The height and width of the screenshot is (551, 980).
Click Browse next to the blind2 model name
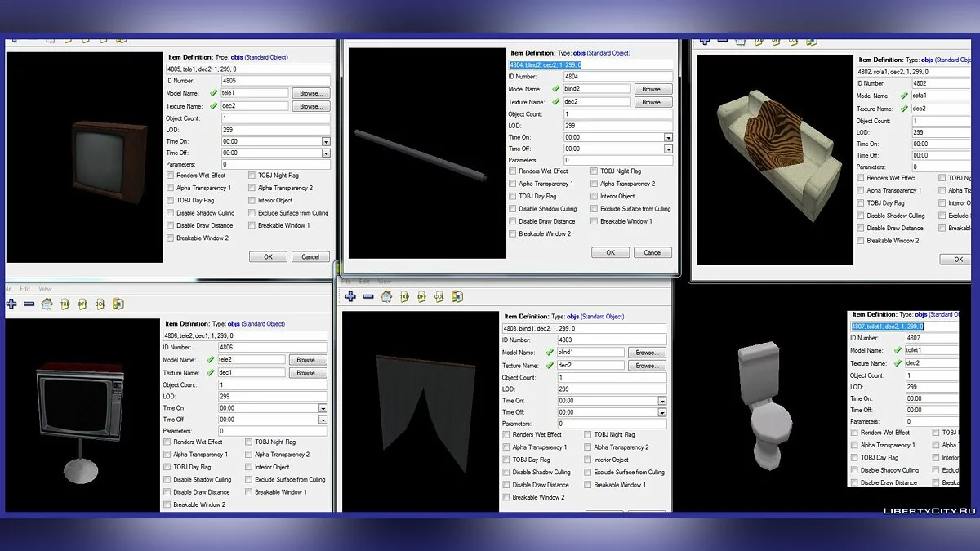[652, 89]
